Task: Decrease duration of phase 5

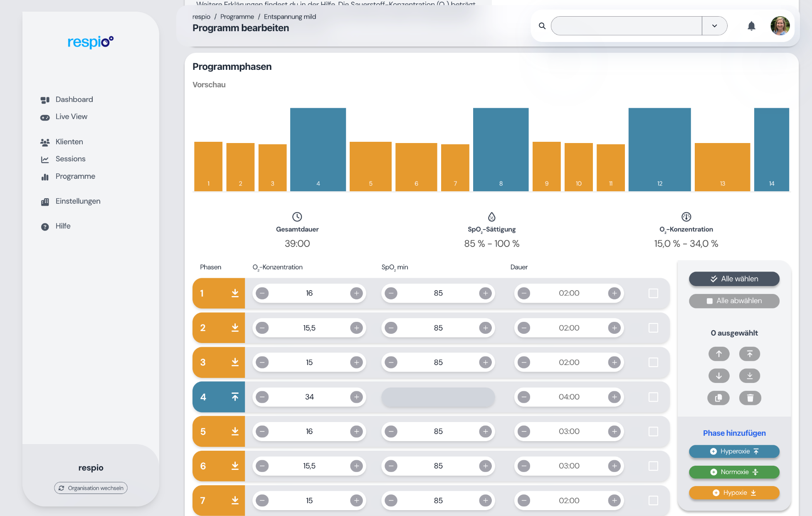Action: [x=524, y=432]
